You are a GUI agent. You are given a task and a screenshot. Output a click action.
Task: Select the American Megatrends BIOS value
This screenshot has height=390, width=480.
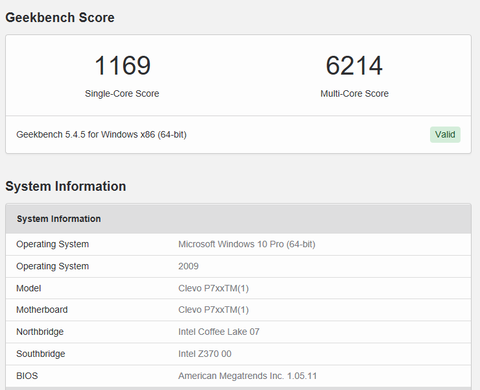[x=247, y=376]
